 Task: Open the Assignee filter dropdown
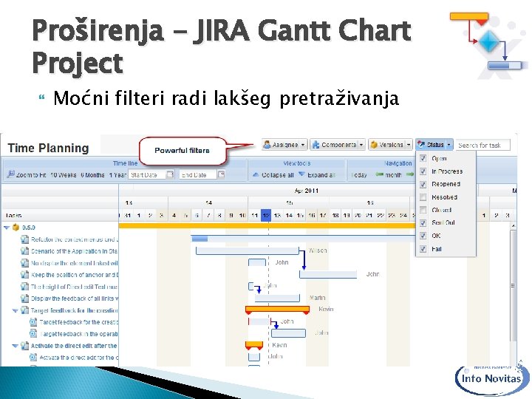pyautogui.click(x=284, y=145)
